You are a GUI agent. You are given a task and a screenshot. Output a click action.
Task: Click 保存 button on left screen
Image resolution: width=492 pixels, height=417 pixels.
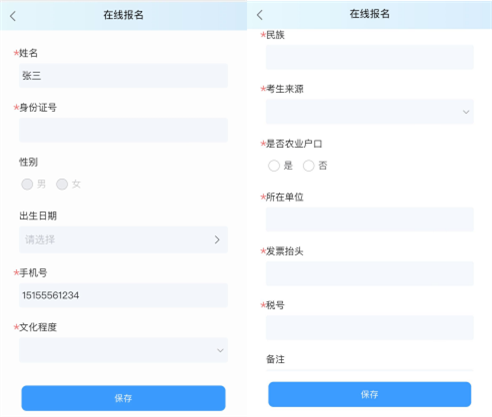point(123,398)
